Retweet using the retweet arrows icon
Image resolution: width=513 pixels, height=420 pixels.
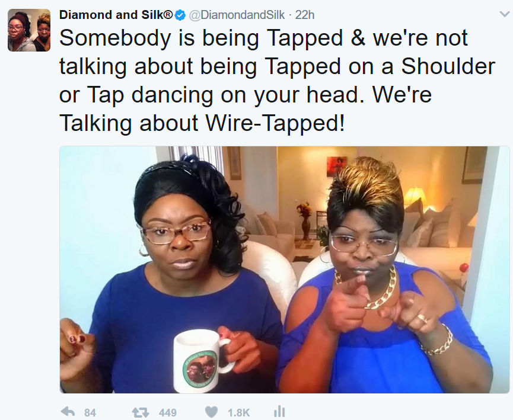[140, 412]
